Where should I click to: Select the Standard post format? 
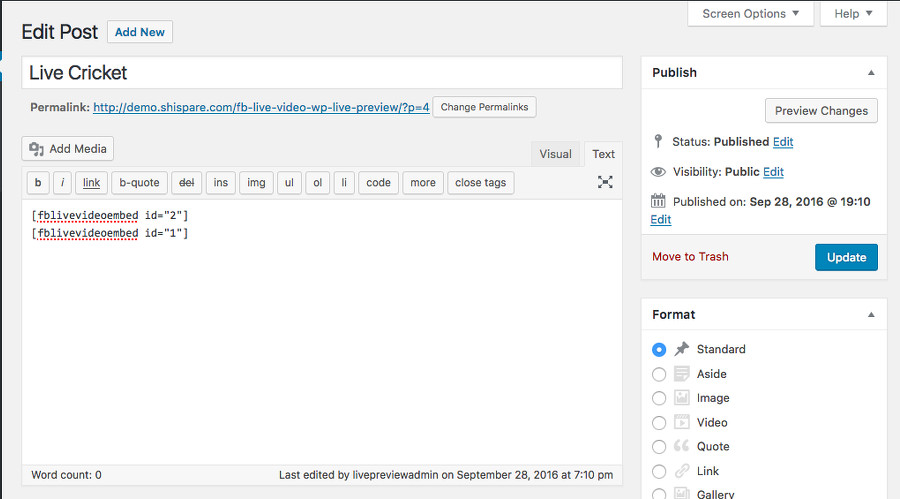click(x=659, y=350)
